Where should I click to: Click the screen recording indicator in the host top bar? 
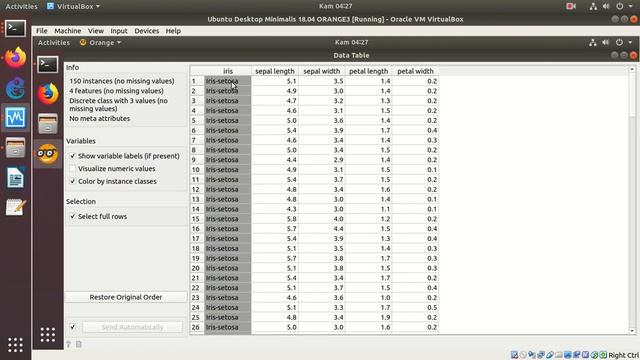click(x=571, y=6)
